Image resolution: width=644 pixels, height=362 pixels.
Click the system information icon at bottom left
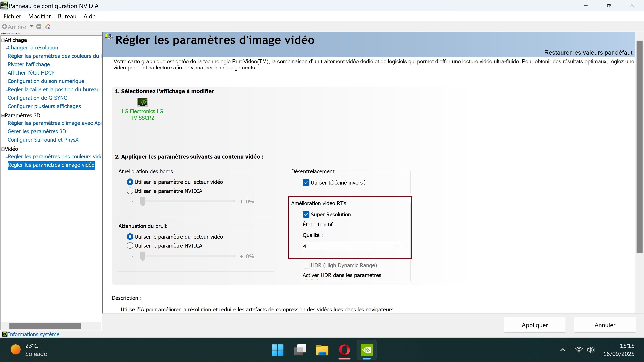pos(5,334)
